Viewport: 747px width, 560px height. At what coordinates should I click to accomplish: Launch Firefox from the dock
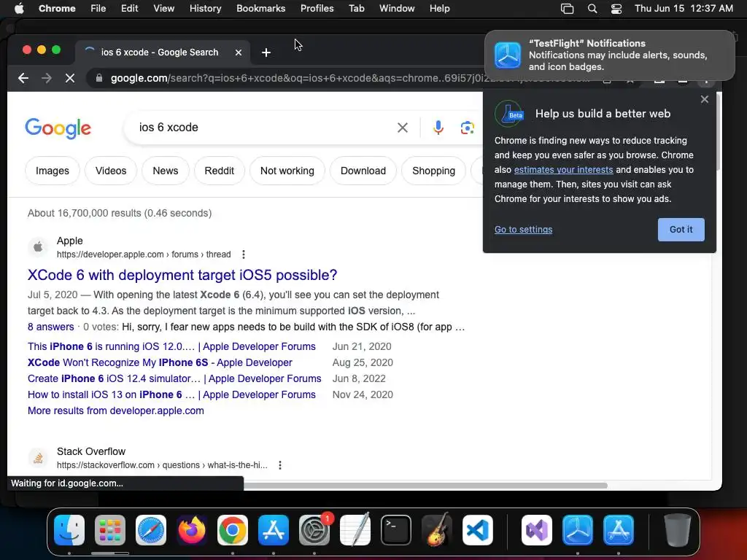[192, 530]
